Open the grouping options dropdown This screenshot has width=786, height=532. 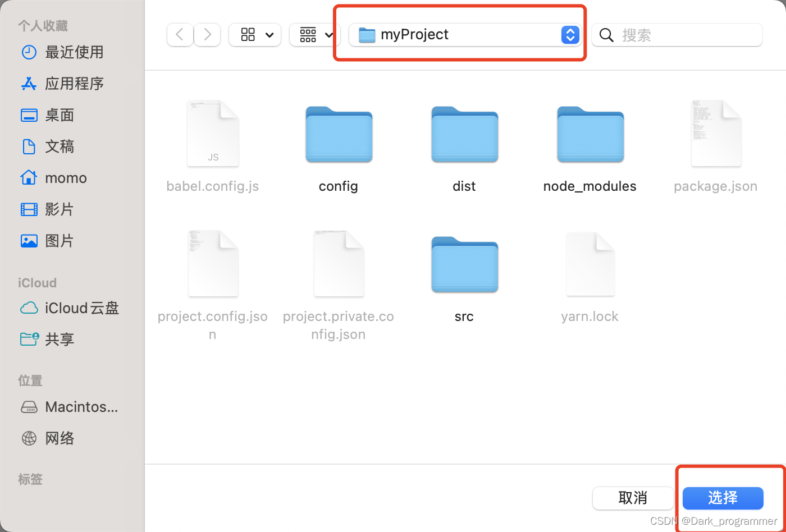[x=314, y=35]
